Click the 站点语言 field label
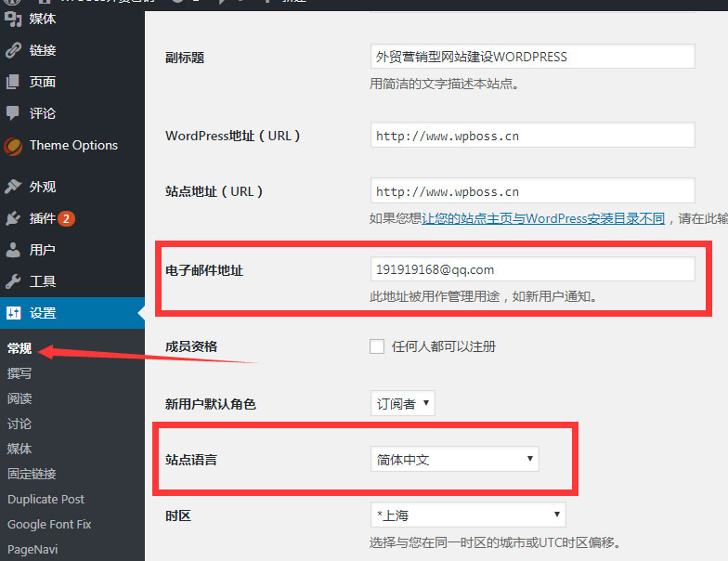This screenshot has height=561, width=728. point(191,460)
